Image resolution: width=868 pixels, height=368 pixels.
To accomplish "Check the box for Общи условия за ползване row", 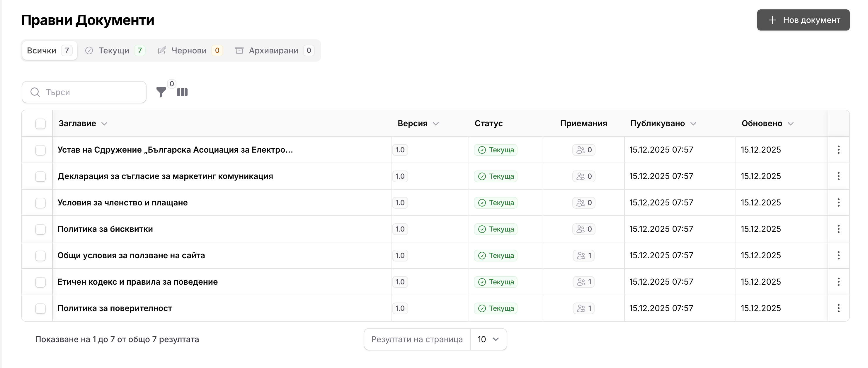I will [40, 256].
